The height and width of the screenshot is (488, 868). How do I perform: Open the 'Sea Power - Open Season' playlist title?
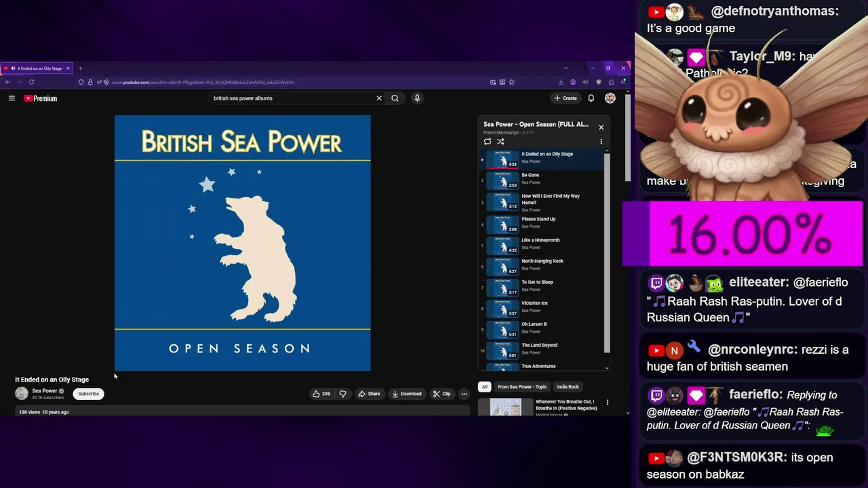pos(536,125)
